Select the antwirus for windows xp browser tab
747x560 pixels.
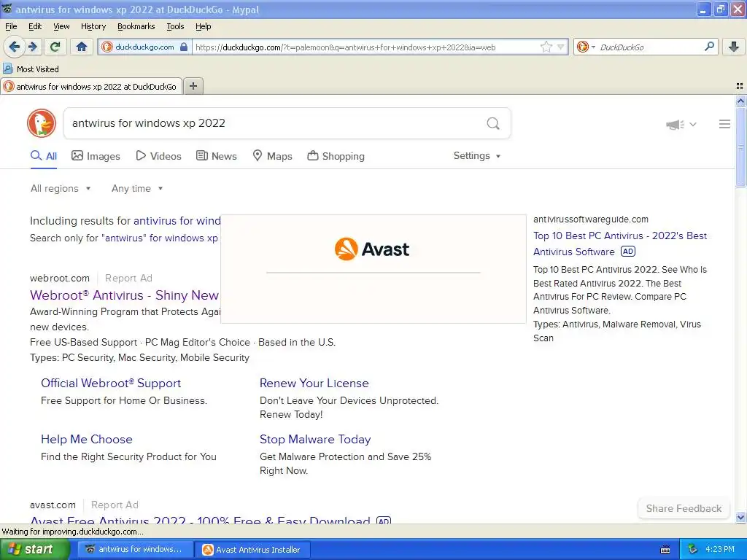click(x=90, y=86)
